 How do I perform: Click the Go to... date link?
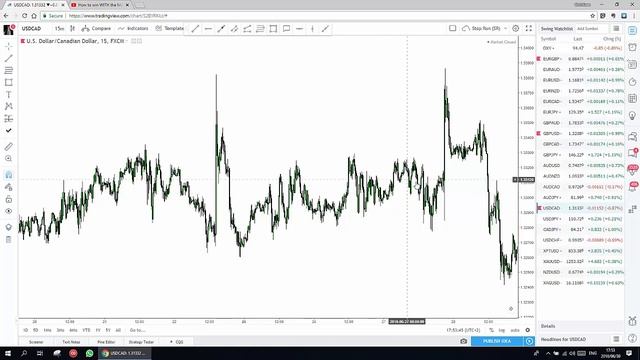click(x=137, y=330)
